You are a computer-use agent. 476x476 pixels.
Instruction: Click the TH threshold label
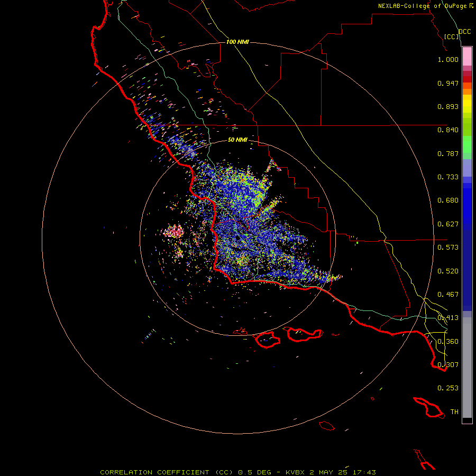click(454, 412)
